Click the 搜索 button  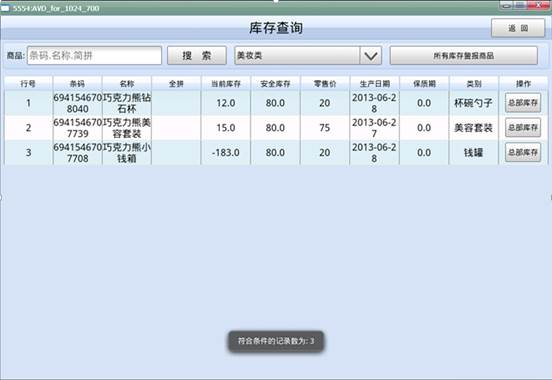[x=197, y=56]
